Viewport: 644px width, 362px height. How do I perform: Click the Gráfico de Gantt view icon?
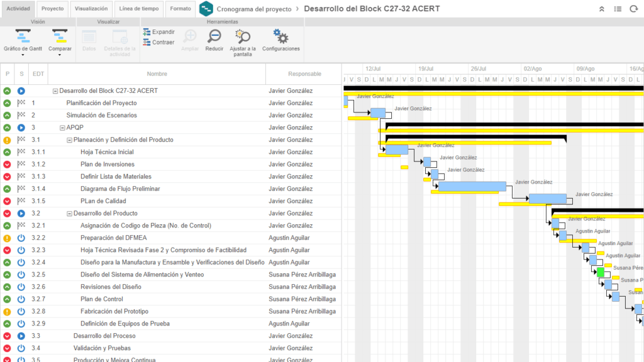[x=24, y=36]
